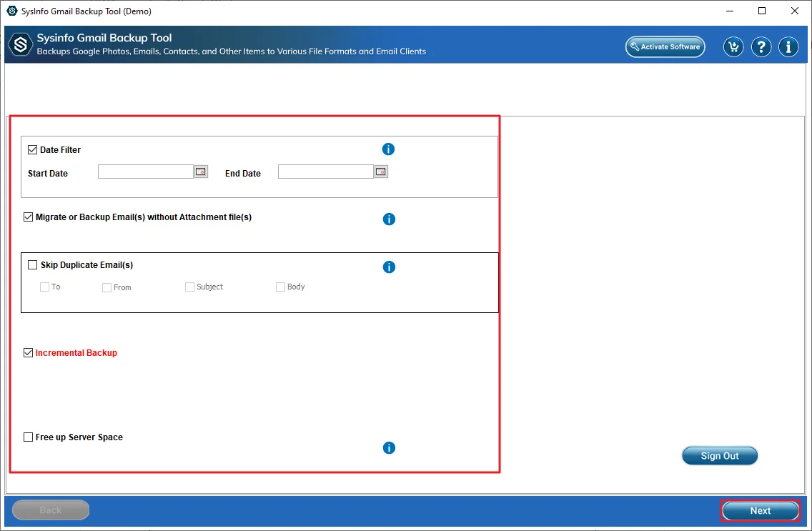Click the help question mark icon

pos(761,46)
